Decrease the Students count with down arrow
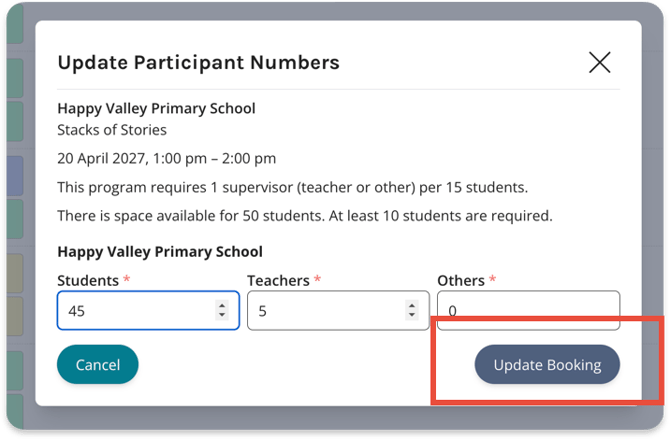Screen dimensions: 670x439 click(x=222, y=315)
